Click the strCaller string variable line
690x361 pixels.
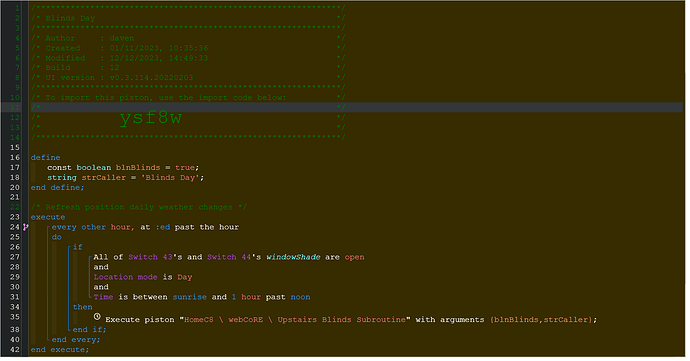(x=126, y=178)
